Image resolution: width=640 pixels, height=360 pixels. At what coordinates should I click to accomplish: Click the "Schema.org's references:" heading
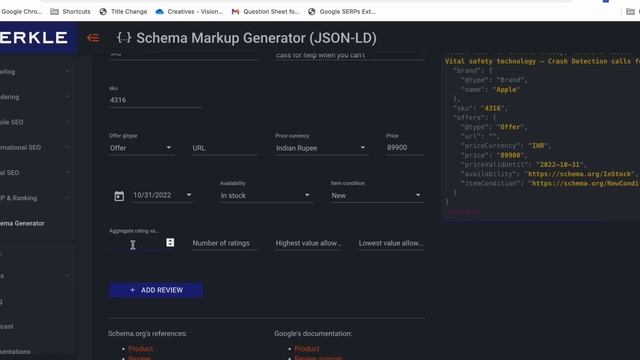tap(147, 333)
